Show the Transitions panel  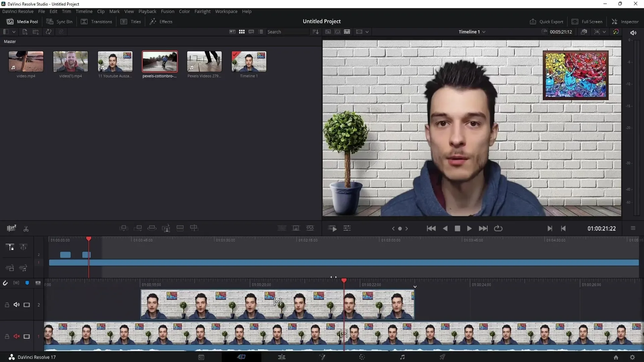[x=97, y=21]
